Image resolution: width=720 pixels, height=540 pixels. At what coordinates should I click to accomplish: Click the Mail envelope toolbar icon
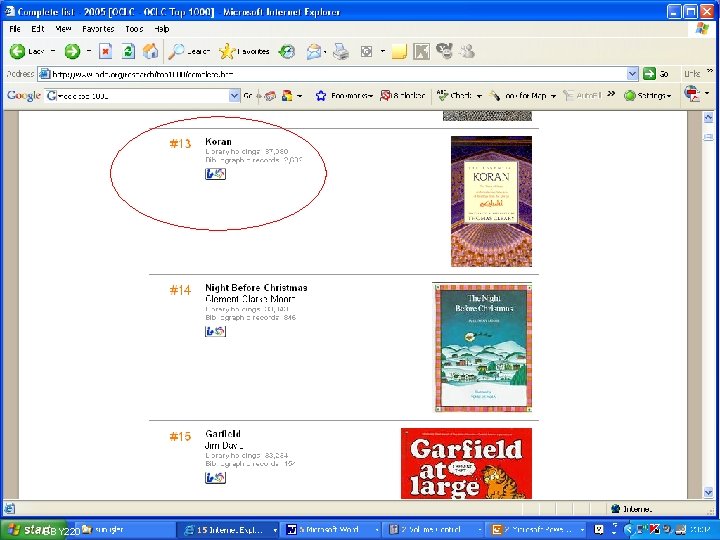click(314, 51)
